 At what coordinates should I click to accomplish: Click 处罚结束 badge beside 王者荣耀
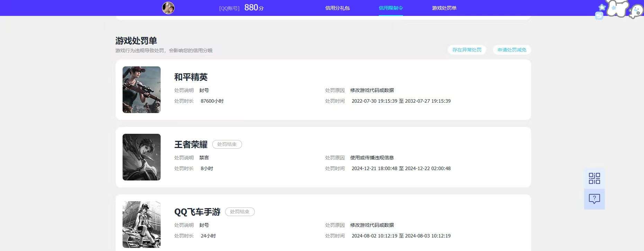[227, 144]
